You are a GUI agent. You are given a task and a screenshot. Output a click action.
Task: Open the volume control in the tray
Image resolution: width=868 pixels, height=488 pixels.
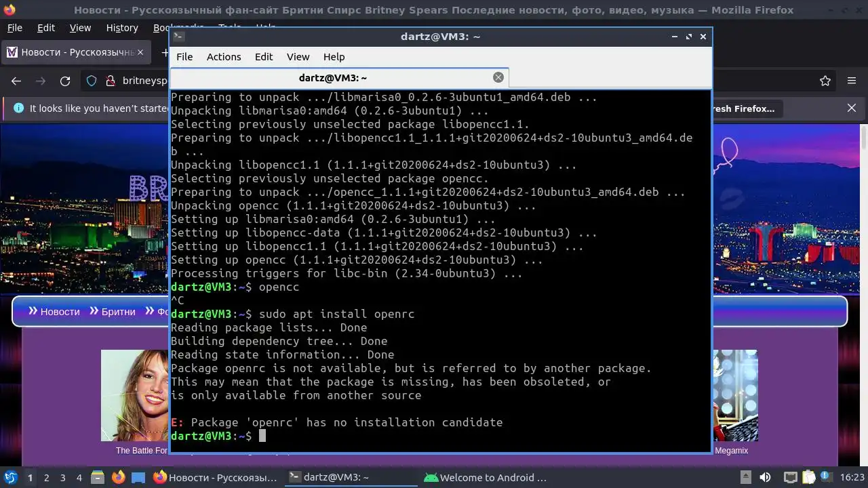click(765, 477)
